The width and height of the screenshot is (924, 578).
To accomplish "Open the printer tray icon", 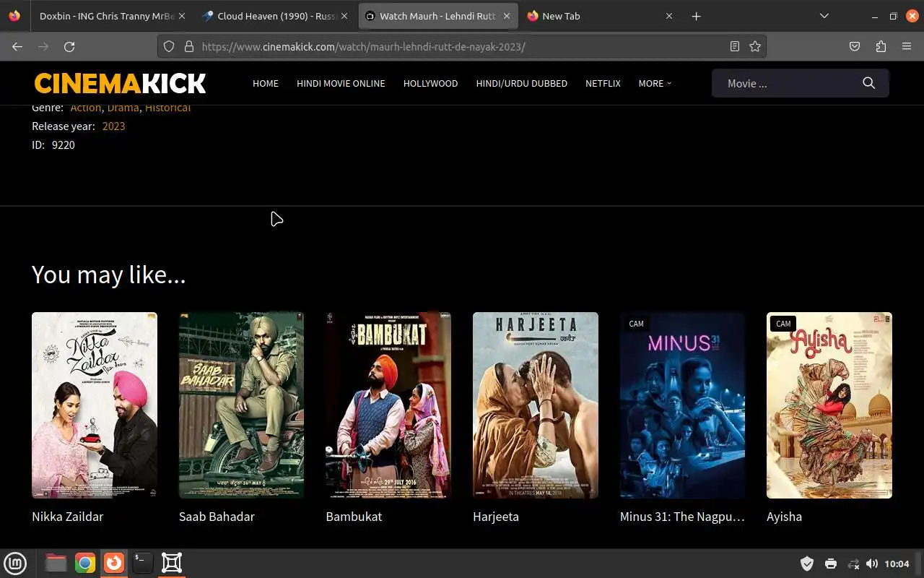I will point(831,564).
